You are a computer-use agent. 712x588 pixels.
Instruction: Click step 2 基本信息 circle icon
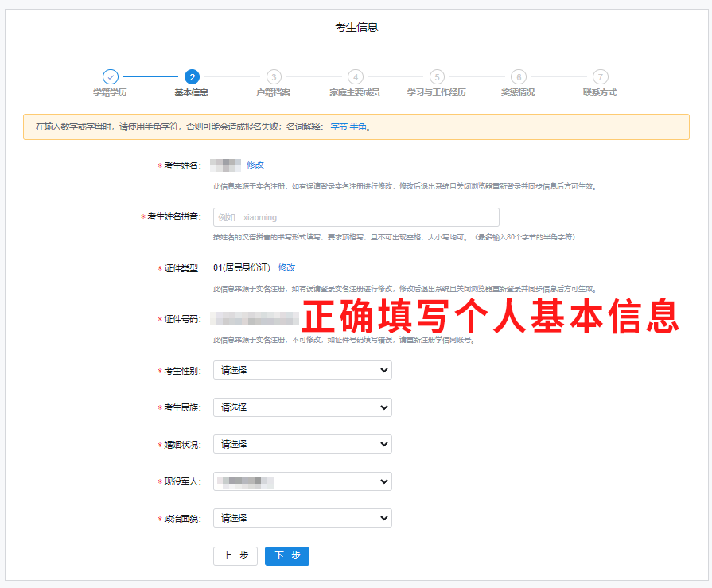pyautogui.click(x=192, y=77)
